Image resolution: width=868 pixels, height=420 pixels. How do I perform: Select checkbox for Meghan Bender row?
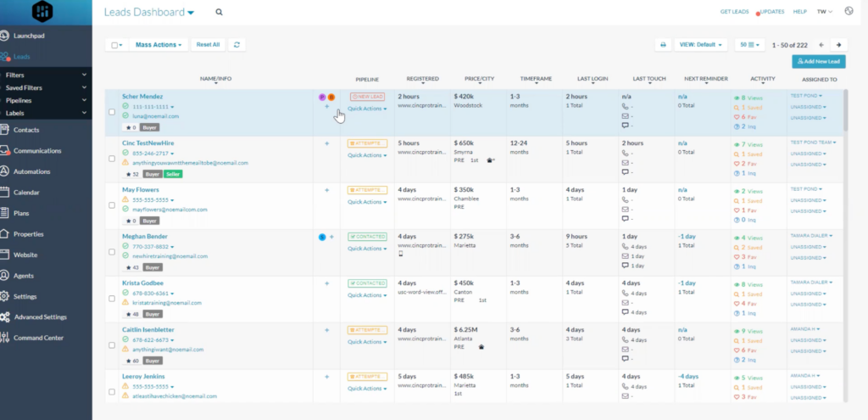[x=112, y=251]
